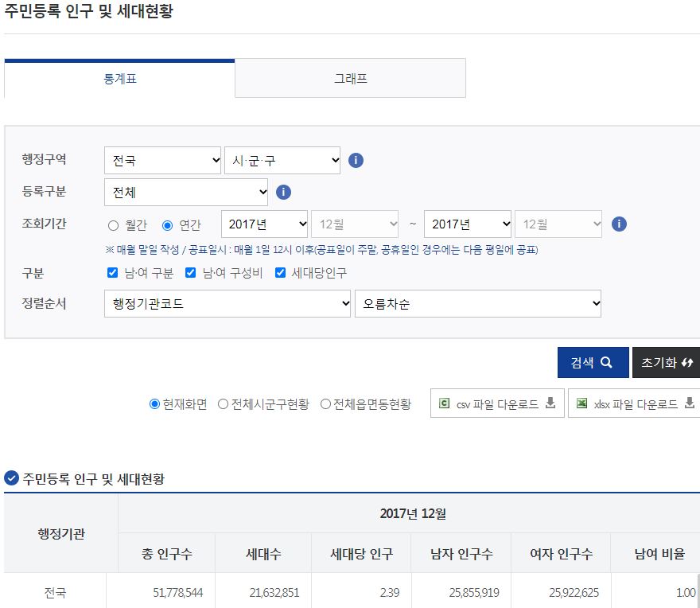Toggle the 남·여 구분 checkbox
The height and width of the screenshot is (608, 700).
coord(112,272)
